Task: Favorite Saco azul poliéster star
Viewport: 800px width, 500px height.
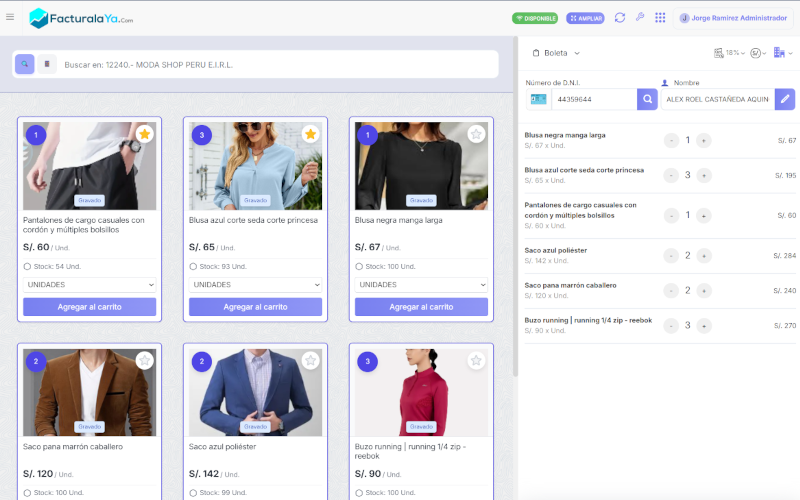Action: (311, 361)
